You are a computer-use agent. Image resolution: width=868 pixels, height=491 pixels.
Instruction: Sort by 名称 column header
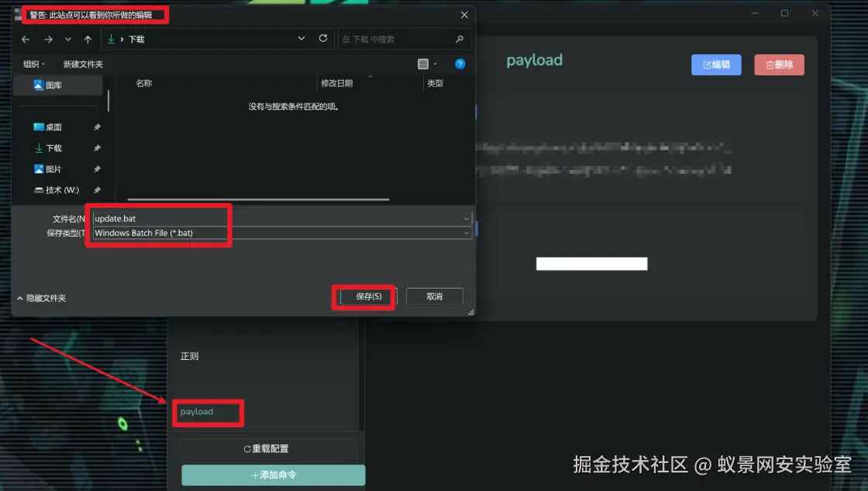(144, 84)
